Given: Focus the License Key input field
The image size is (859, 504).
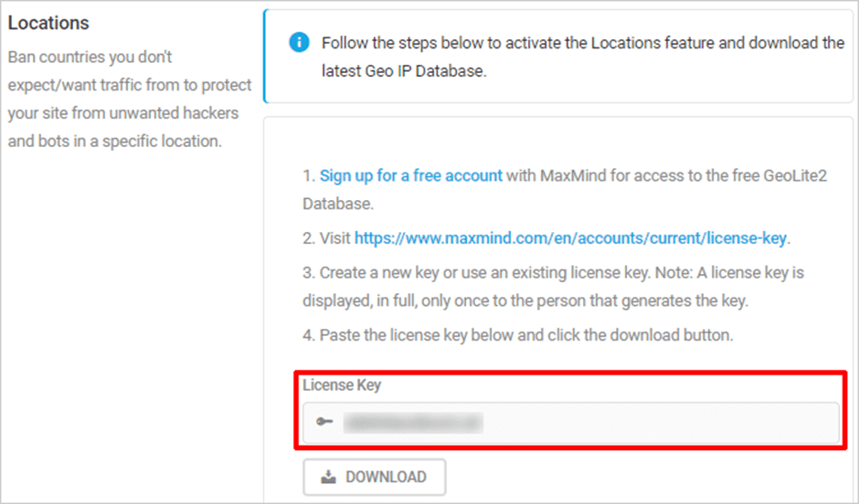Looking at the screenshot, I should (x=571, y=423).
